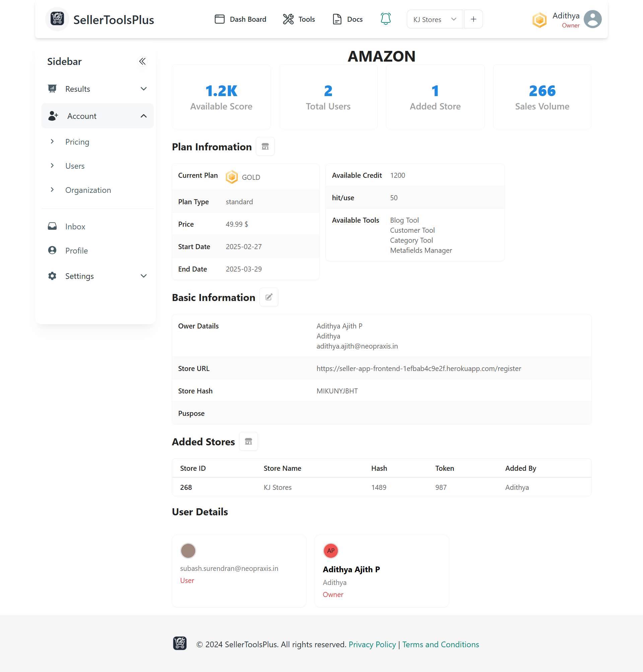Viewport: 643px width, 672px height.
Task: Click the Profile person icon in sidebar
Action: click(x=52, y=250)
